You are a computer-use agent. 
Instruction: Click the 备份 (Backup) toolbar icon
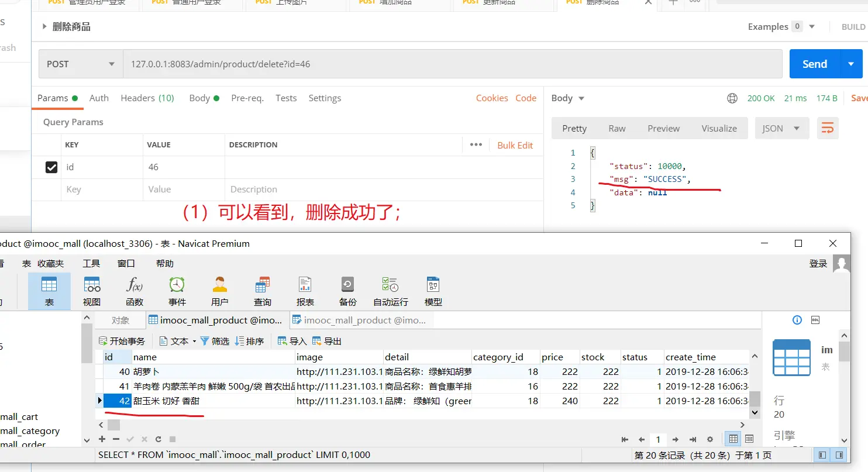[347, 291]
